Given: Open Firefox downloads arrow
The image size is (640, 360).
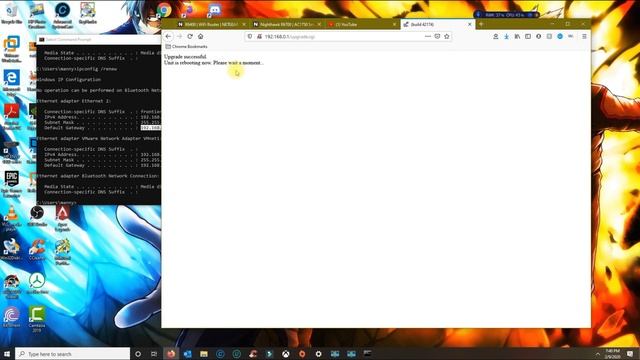Looking at the screenshot, I should 506,36.
